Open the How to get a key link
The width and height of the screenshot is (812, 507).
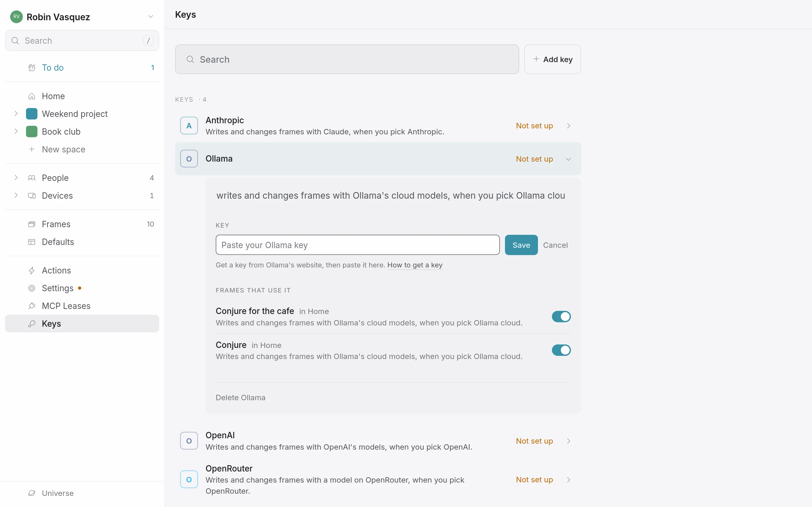(415, 265)
